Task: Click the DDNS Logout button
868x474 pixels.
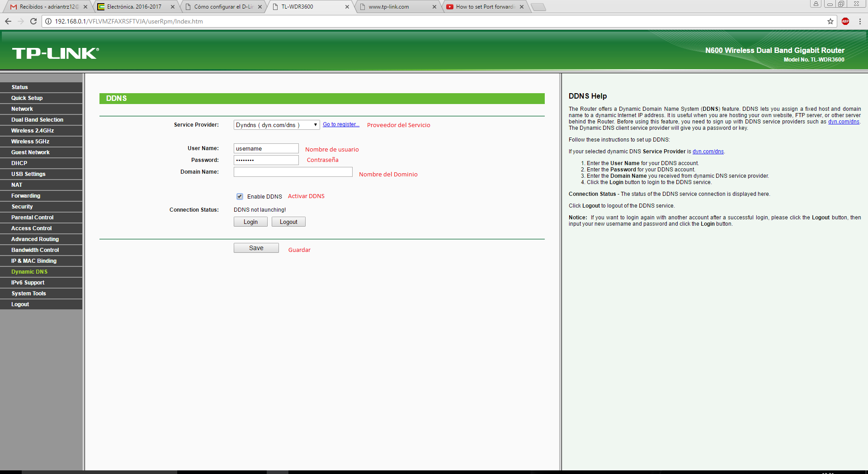Action: (288, 222)
